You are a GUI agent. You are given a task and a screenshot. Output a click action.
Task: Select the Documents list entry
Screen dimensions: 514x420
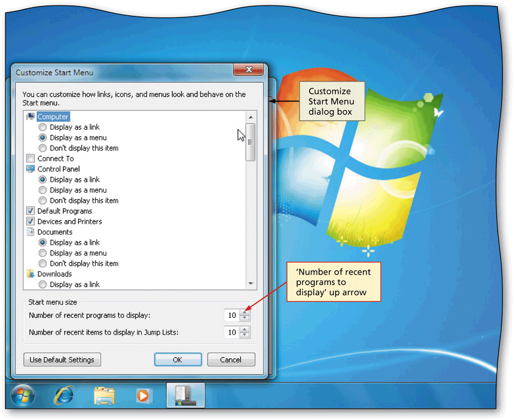pos(55,232)
